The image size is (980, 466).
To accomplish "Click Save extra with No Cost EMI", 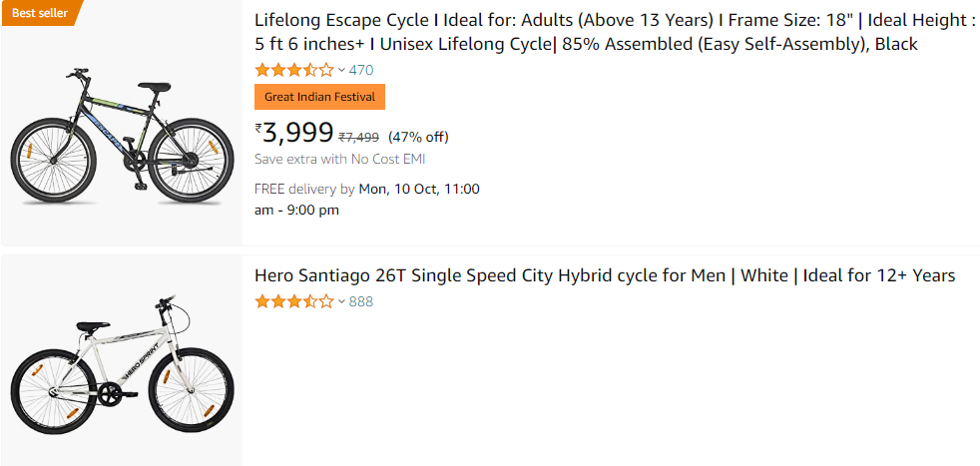I will point(340,159).
